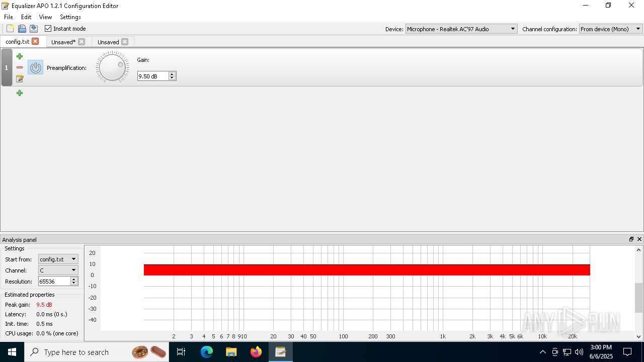Click the Analysis graph vertical scrollbar thumb
Image resolution: width=644 pixels, height=362 pixels.
[x=639, y=298]
